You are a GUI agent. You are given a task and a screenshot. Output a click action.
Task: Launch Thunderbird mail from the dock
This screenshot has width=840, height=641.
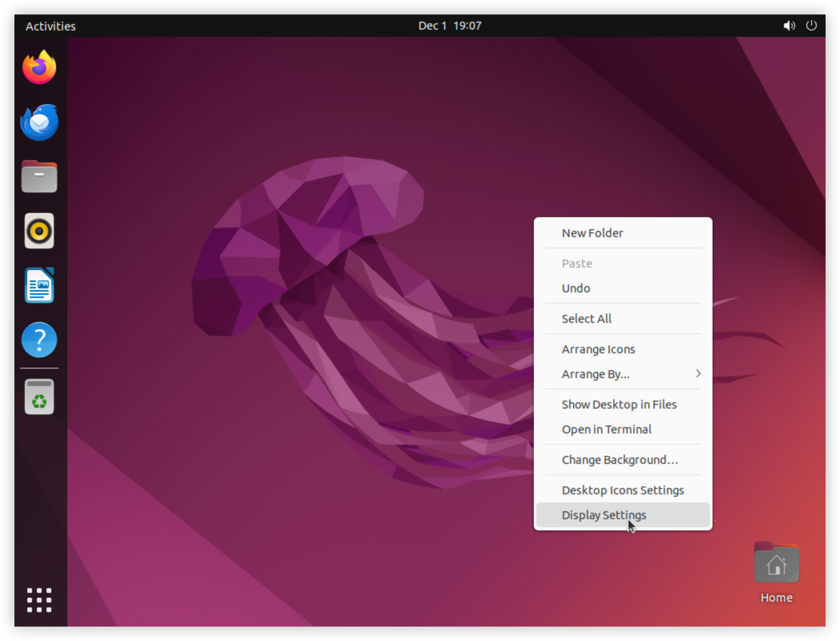pos(39,122)
